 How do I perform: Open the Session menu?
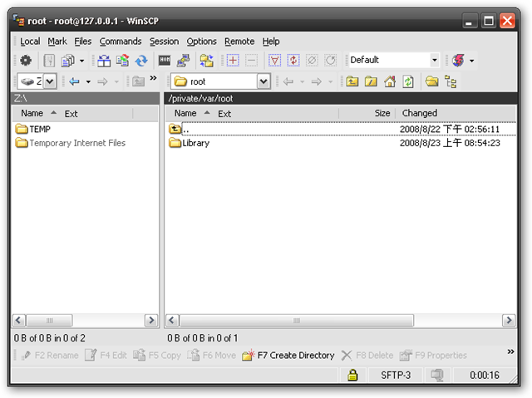[165, 42]
